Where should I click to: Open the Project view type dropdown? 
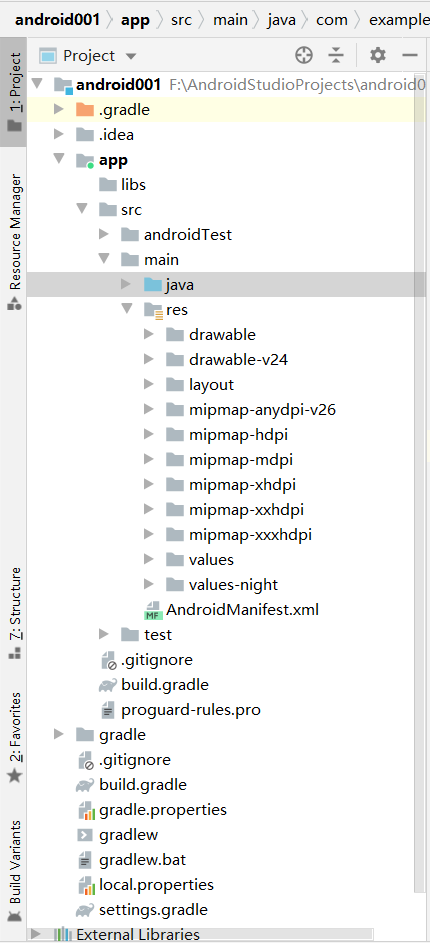pyautogui.click(x=88, y=56)
